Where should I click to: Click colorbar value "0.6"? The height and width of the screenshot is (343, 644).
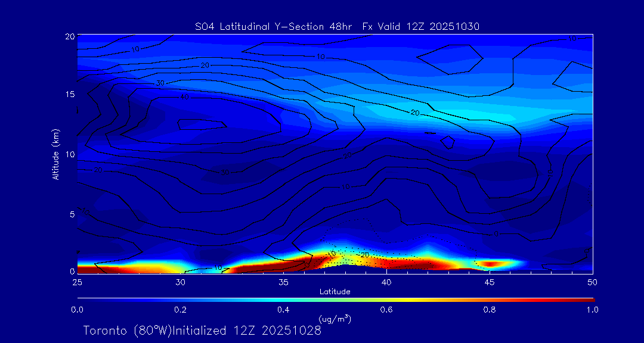pos(388,310)
